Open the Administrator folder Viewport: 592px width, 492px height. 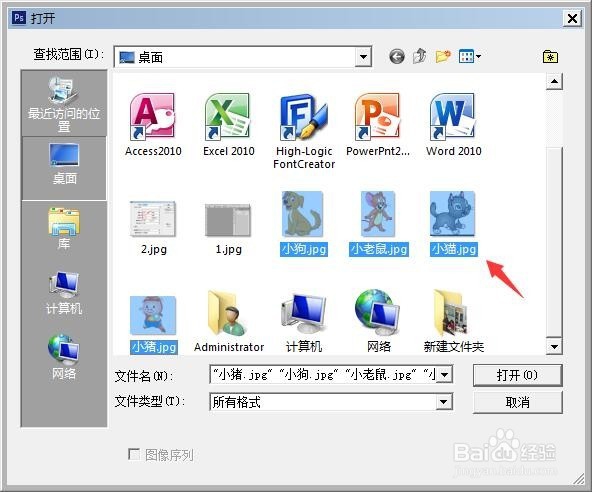point(229,321)
